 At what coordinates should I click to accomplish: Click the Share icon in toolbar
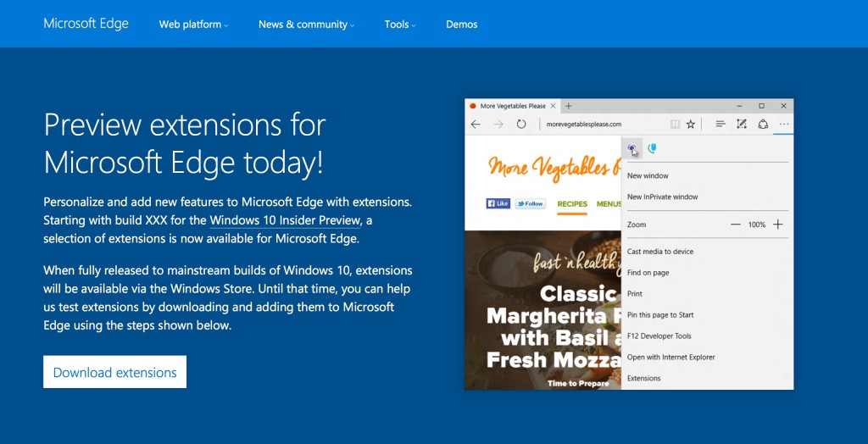764,124
